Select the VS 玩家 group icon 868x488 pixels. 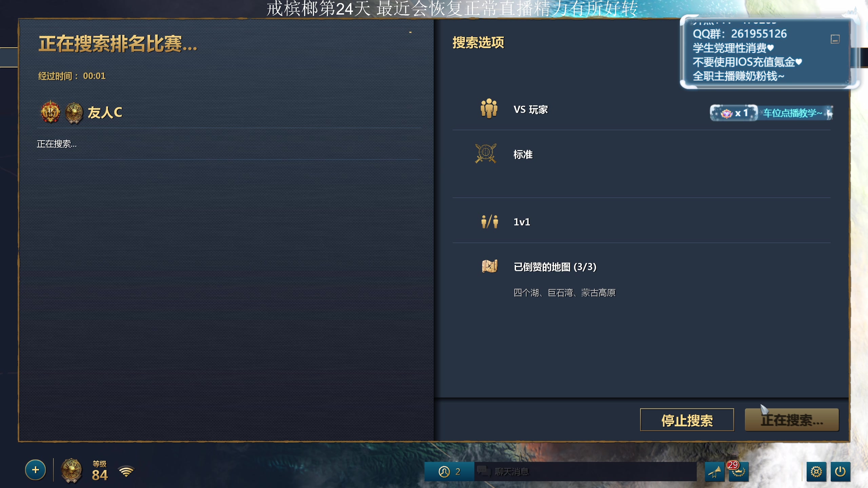coord(489,108)
